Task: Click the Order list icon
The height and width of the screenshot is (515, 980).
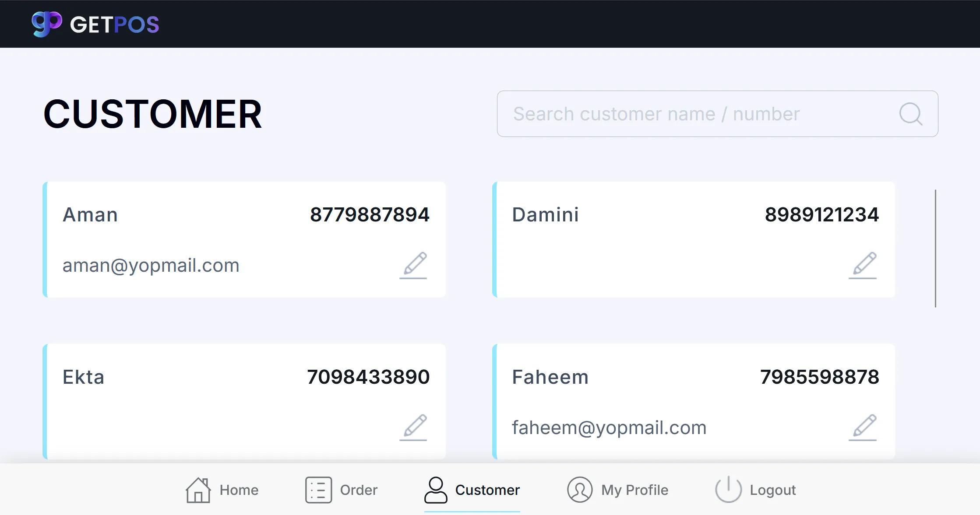Action: coord(318,490)
